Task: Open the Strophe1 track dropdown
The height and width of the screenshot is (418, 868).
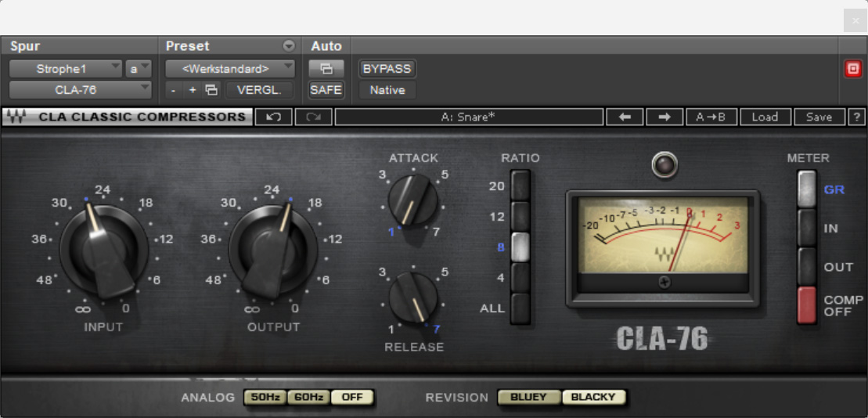Action: tap(66, 69)
